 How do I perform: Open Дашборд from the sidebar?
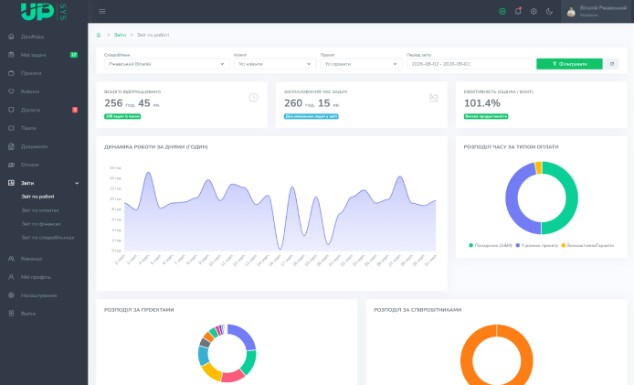[32, 36]
